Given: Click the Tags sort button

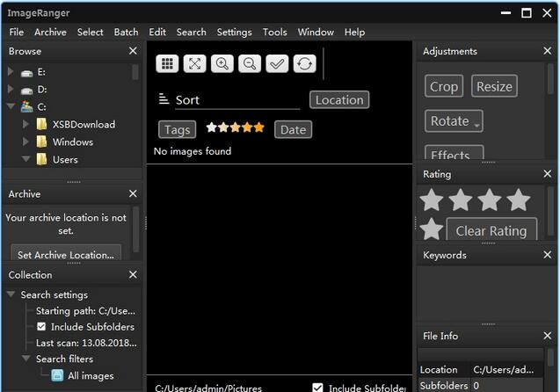Looking at the screenshot, I should tap(178, 129).
